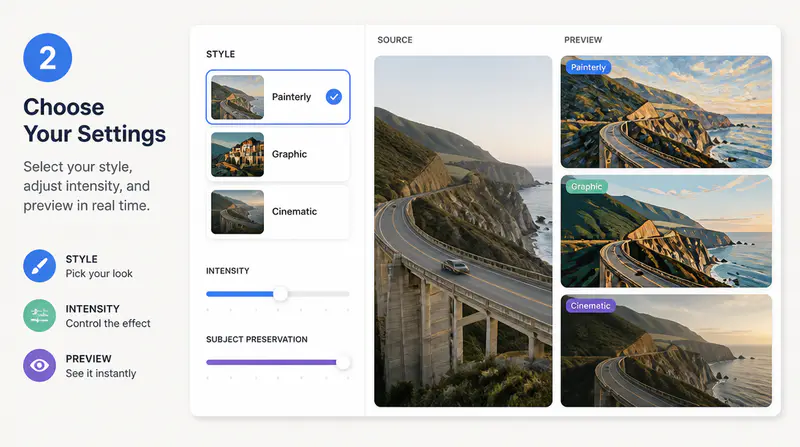Image resolution: width=800 pixels, height=447 pixels.
Task: Click the purple eye Preview icon
Action: point(39,365)
